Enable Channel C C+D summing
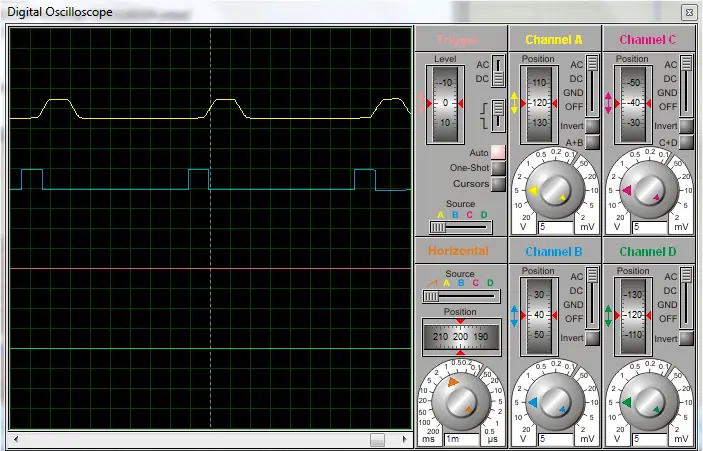The height and width of the screenshot is (451, 703). [686, 142]
